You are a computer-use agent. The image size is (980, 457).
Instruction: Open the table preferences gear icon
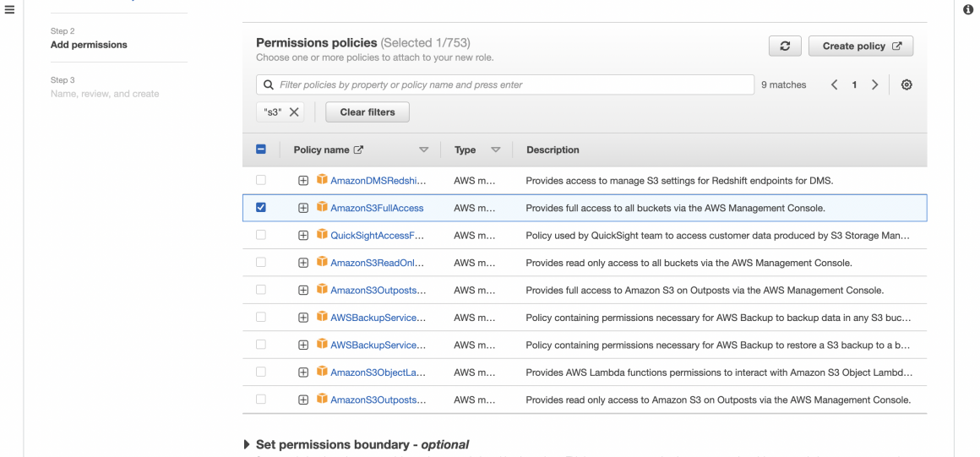point(906,85)
